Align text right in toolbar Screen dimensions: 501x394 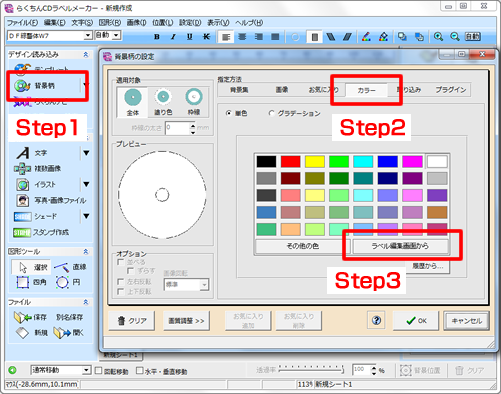(x=259, y=37)
